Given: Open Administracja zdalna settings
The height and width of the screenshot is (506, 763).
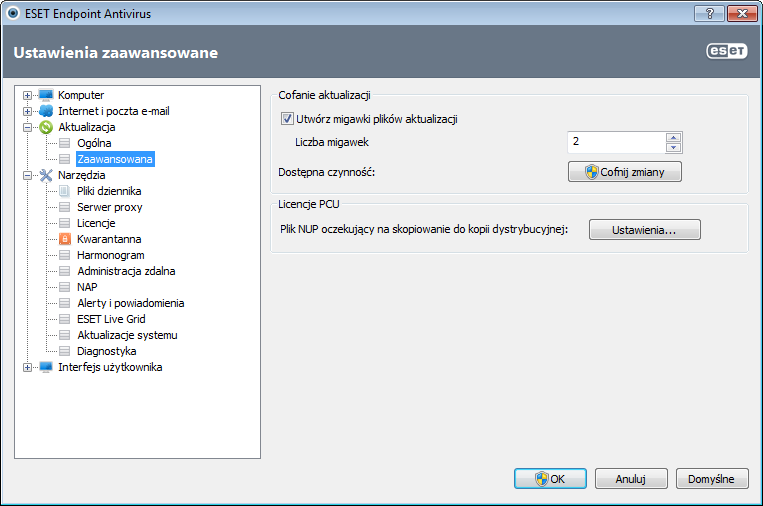Looking at the screenshot, I should [x=126, y=271].
